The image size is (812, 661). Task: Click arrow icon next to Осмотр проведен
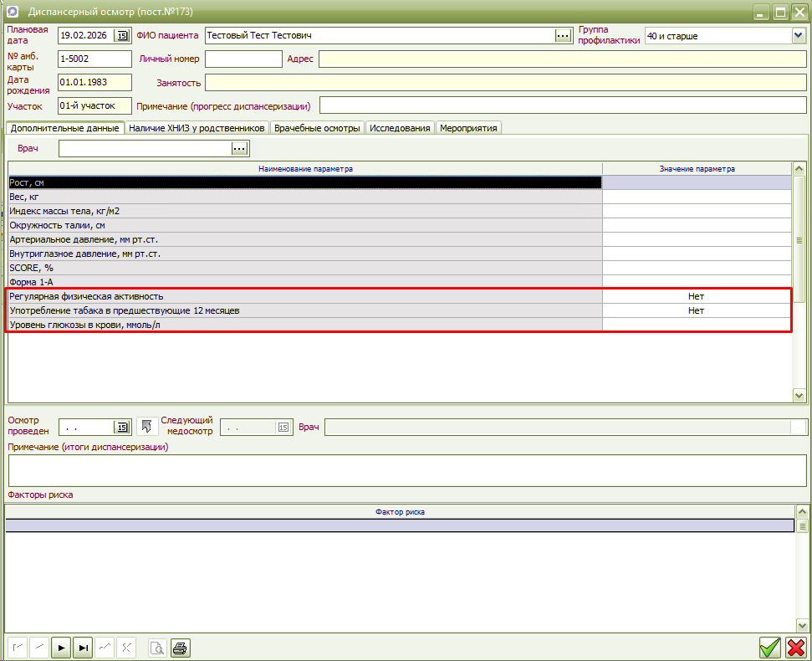click(147, 427)
